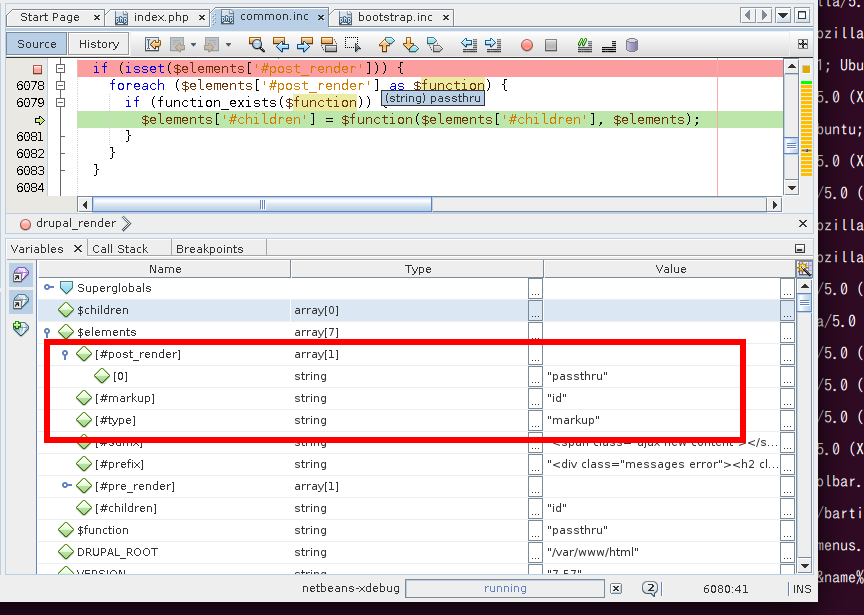Switch to the Start Page tab
The width and height of the screenshot is (864, 615).
(50, 17)
